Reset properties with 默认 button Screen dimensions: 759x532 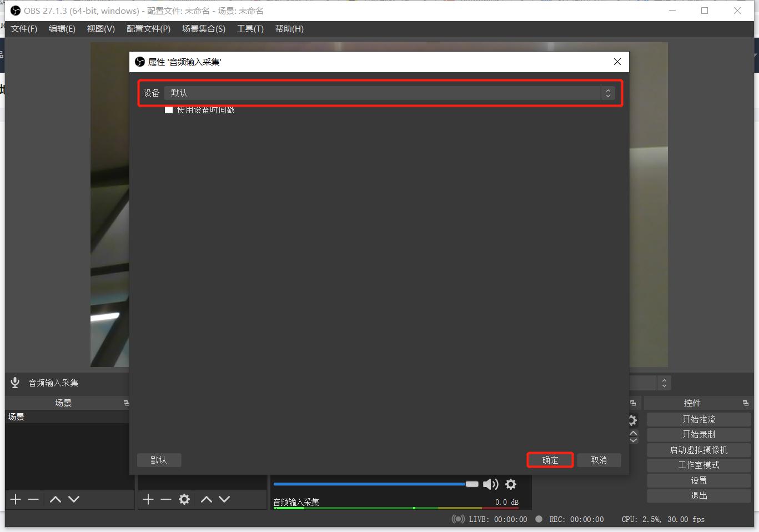159,460
